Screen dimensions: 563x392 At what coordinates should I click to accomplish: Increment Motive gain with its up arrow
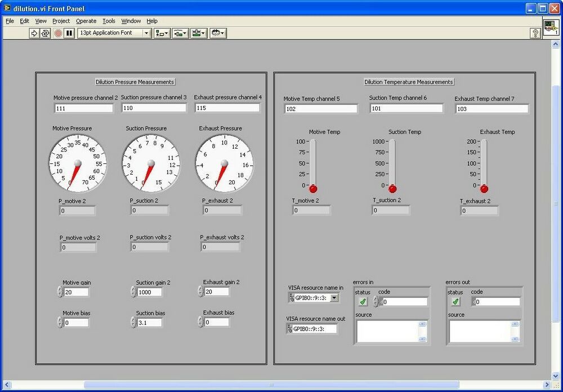point(60,288)
